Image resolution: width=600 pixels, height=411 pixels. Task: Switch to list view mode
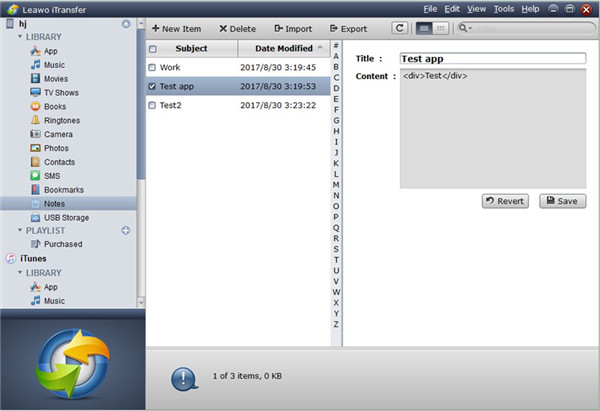[x=424, y=28]
